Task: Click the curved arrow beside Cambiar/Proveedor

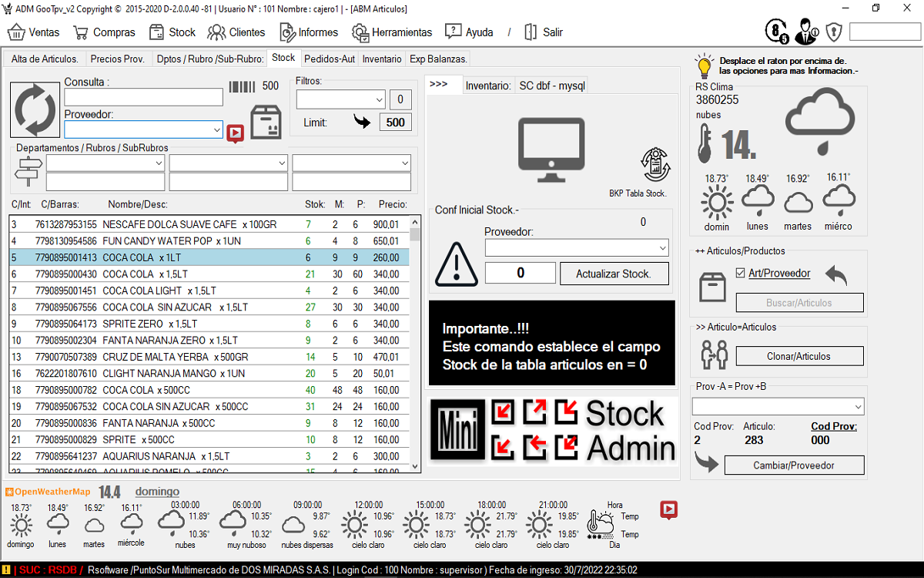Action: (x=706, y=464)
